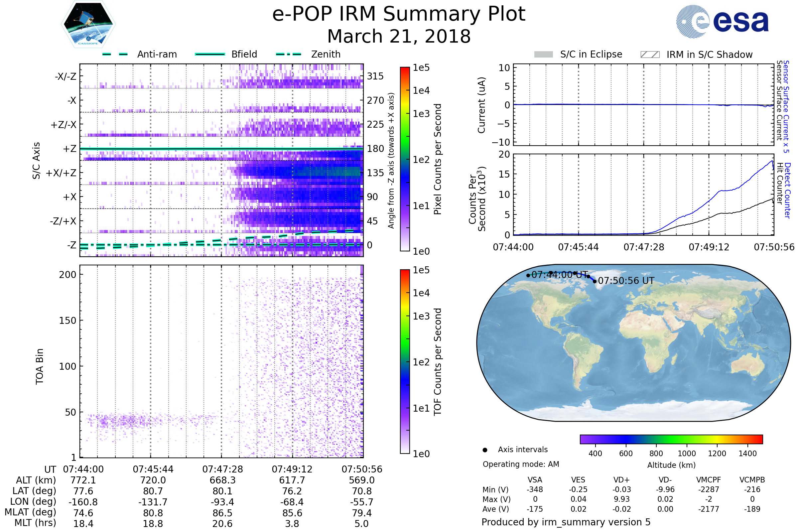Click the March 21, 2018 date heading

[399, 37]
